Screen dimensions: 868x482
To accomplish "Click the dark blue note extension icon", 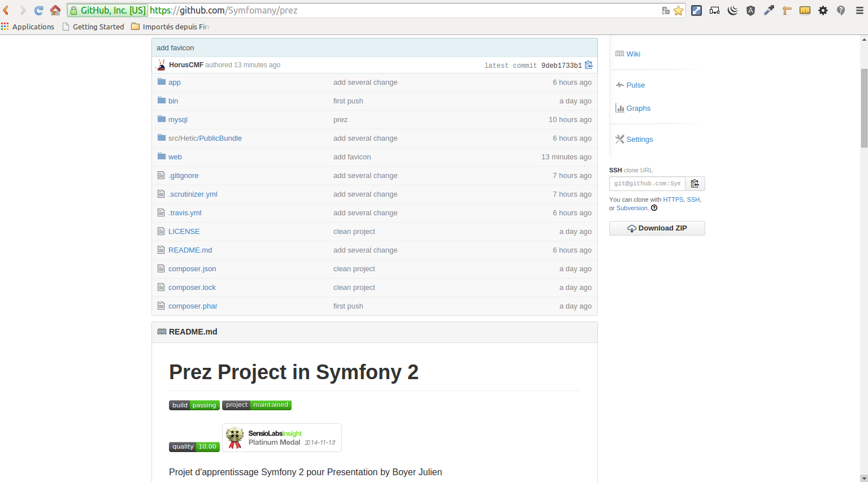I will [x=696, y=10].
